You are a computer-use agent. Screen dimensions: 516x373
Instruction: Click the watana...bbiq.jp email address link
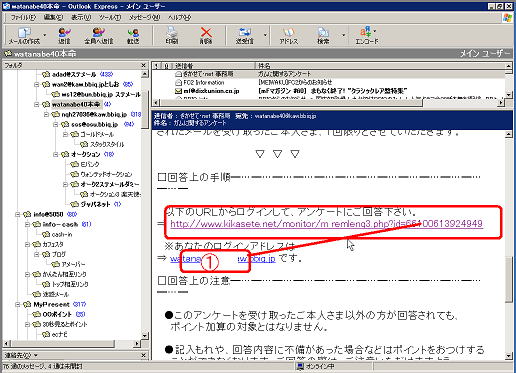[223, 258]
